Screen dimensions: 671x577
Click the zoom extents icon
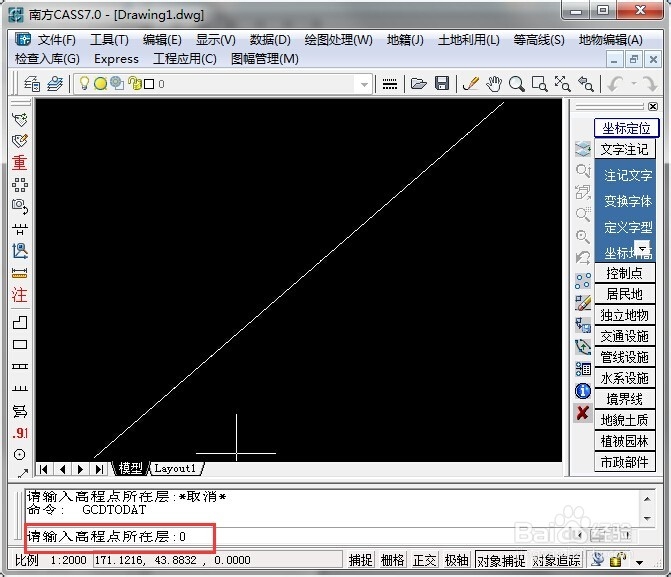(562, 84)
